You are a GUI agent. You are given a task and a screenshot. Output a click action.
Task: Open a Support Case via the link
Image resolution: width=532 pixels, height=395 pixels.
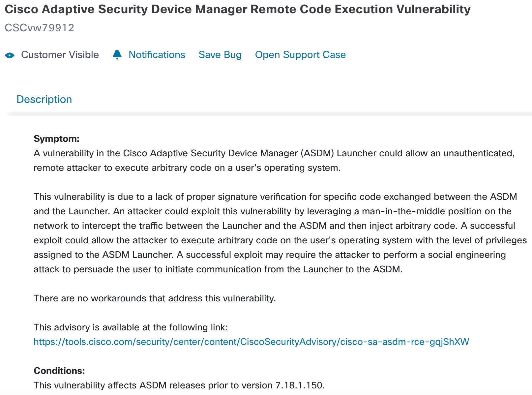coord(300,55)
